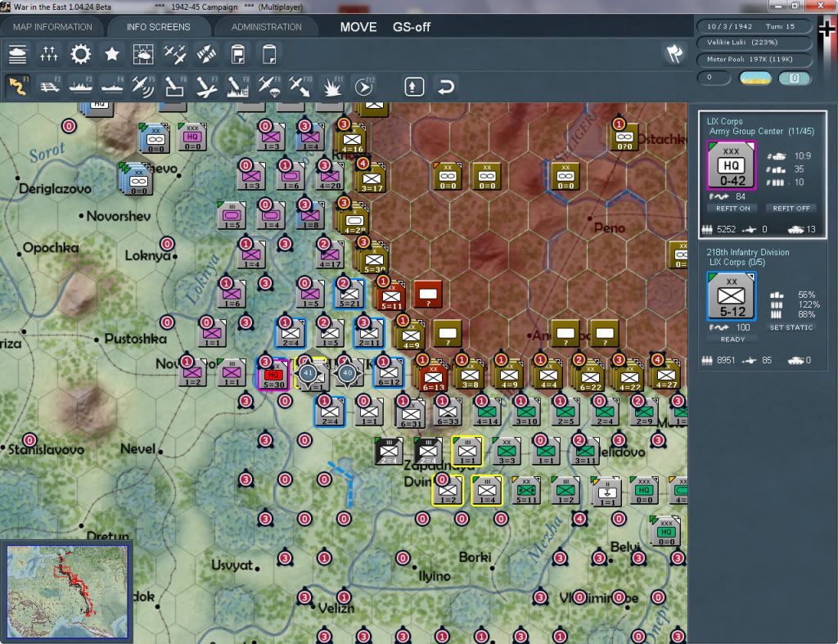Open the air doctrine planes icon
Viewport: 838px width, 644px height.
(x=175, y=54)
